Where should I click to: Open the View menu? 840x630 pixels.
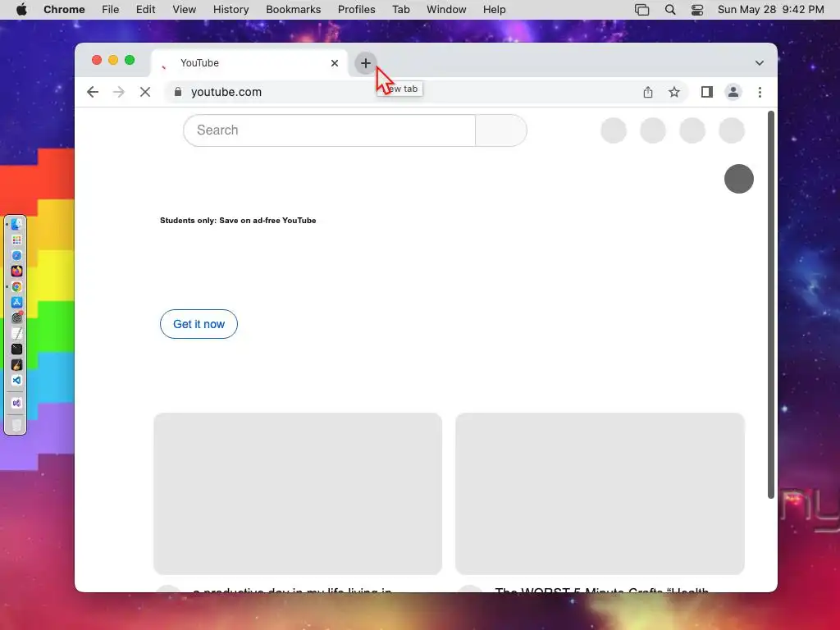click(184, 10)
